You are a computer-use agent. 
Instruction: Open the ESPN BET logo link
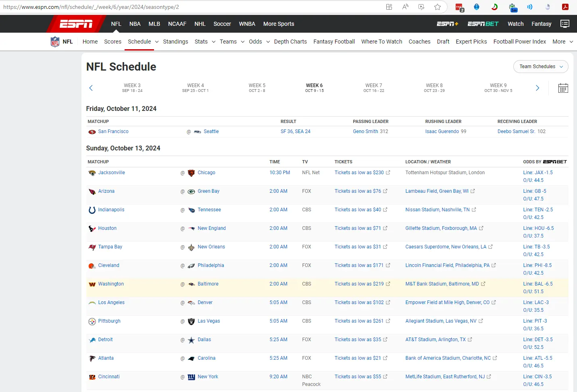[x=483, y=24]
